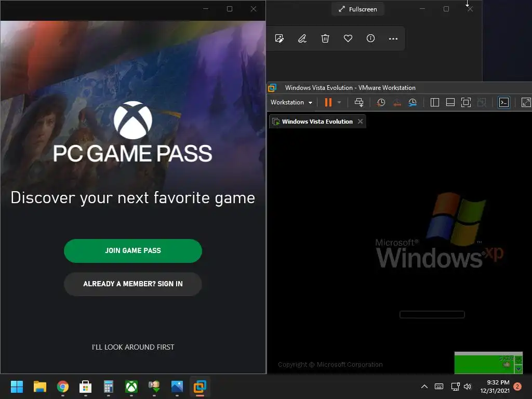This screenshot has width=532, height=399.
Task: Open the VMware snapshot manager
Action: coord(413,102)
